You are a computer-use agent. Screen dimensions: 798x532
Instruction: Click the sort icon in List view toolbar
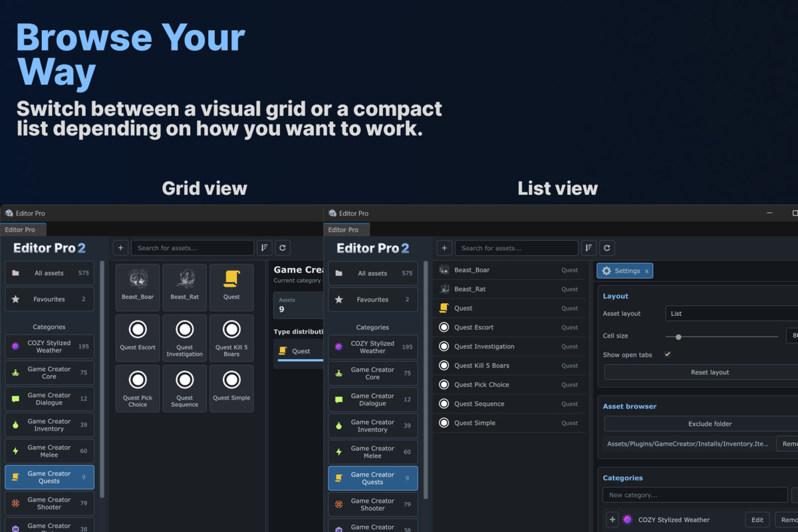[589, 248]
